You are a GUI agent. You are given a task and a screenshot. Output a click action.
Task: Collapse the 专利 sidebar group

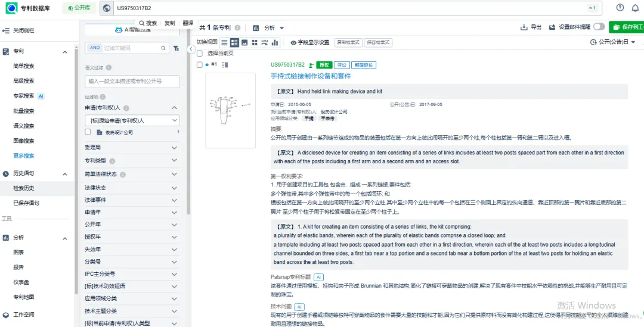pyautogui.click(x=65, y=52)
